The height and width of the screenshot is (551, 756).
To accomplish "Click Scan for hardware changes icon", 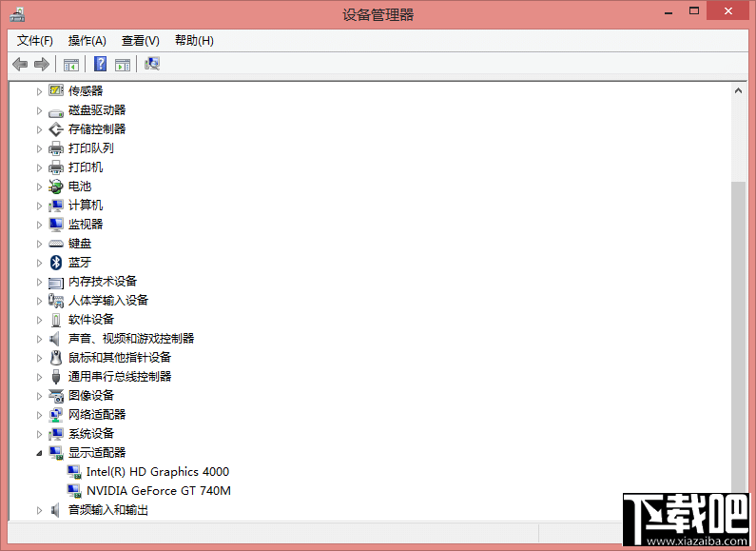I will (x=152, y=64).
